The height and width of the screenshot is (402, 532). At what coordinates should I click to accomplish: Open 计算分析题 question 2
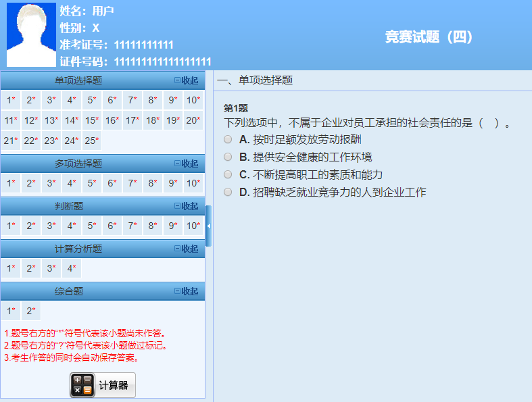[31, 268]
